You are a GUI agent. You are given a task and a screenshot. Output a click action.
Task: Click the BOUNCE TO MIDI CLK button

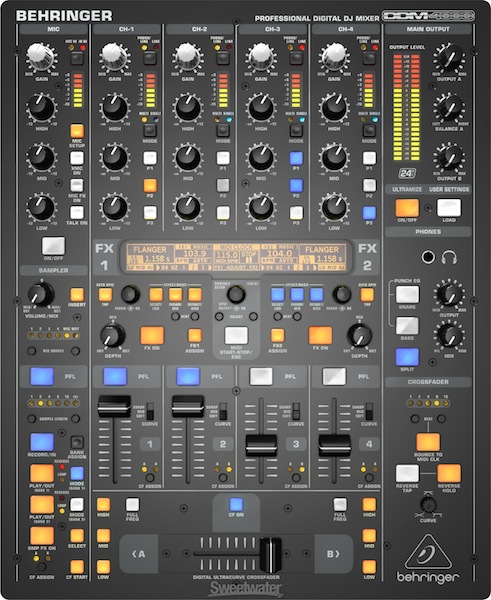tap(428, 442)
